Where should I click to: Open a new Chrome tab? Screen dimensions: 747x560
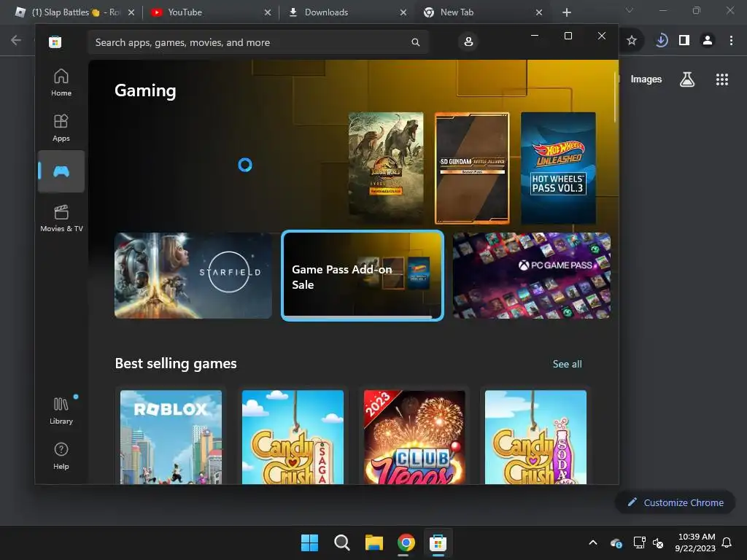[566, 12]
